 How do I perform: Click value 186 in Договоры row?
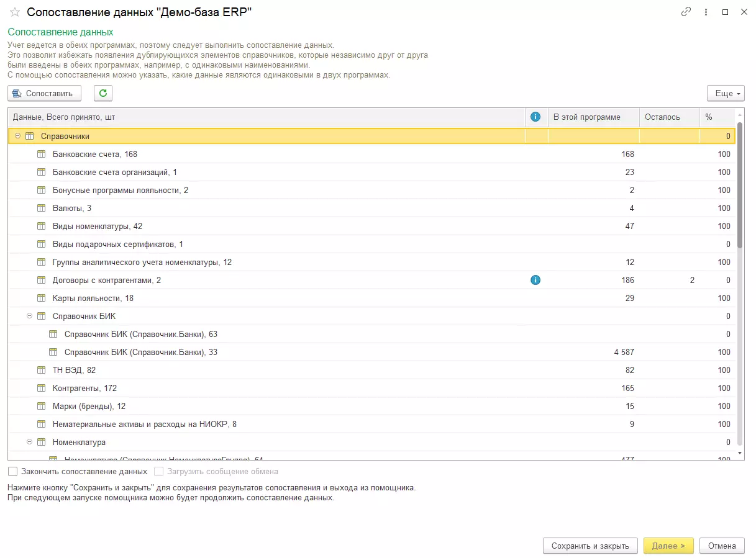(628, 280)
